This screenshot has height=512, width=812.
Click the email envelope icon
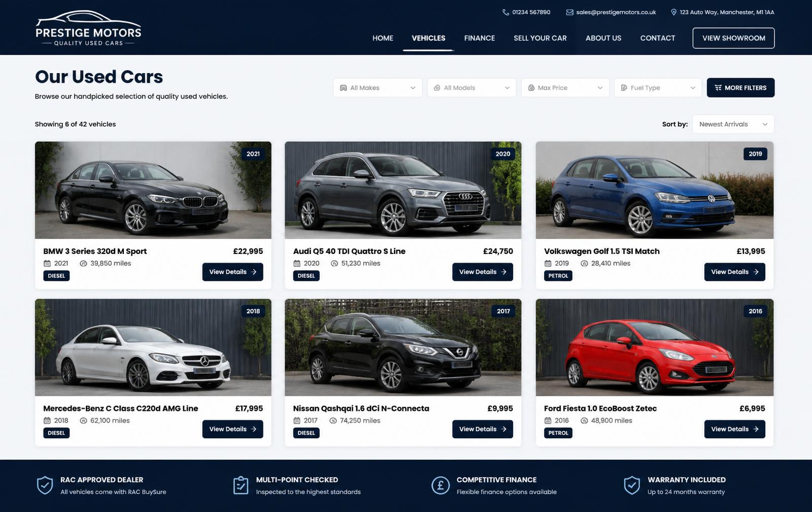569,12
